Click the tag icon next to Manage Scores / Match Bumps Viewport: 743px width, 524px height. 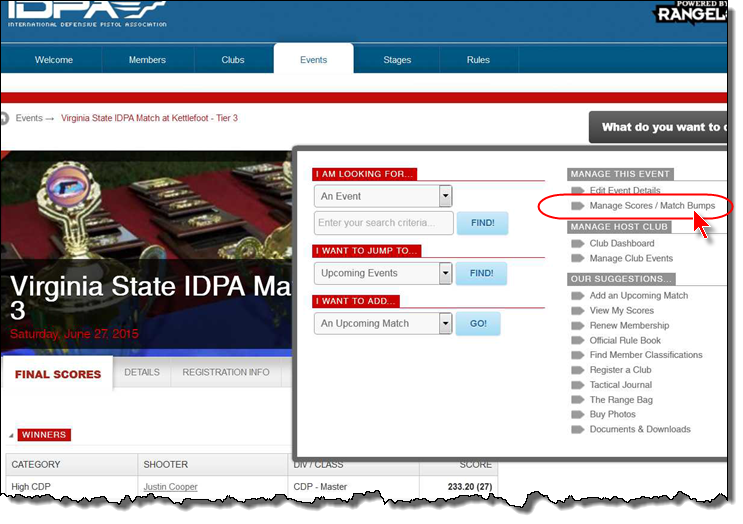point(578,206)
